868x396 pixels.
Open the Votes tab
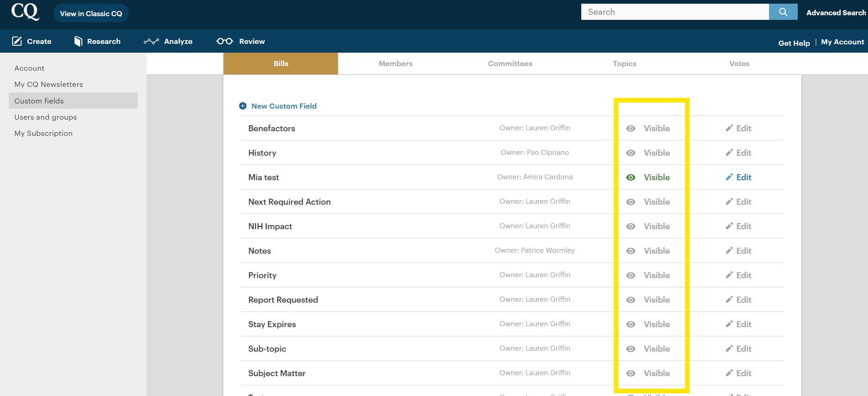point(739,64)
